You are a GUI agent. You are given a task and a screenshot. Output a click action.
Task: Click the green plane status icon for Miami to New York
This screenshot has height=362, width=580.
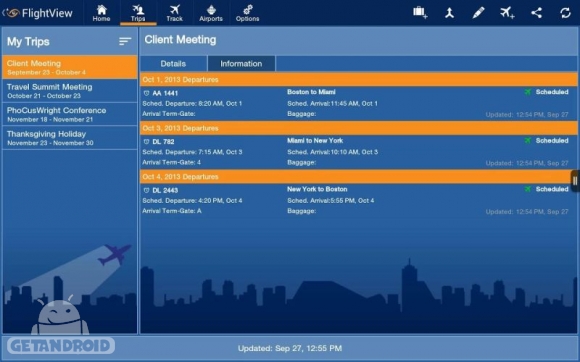pyautogui.click(x=528, y=141)
